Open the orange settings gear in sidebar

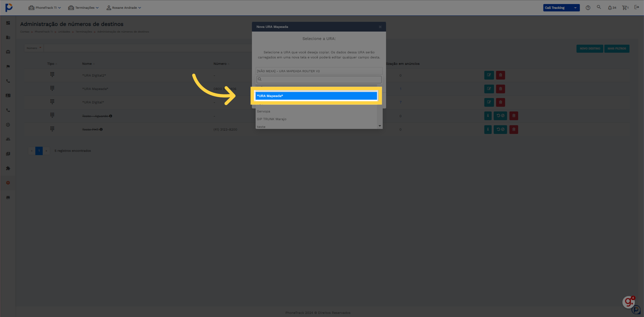pos(8,183)
